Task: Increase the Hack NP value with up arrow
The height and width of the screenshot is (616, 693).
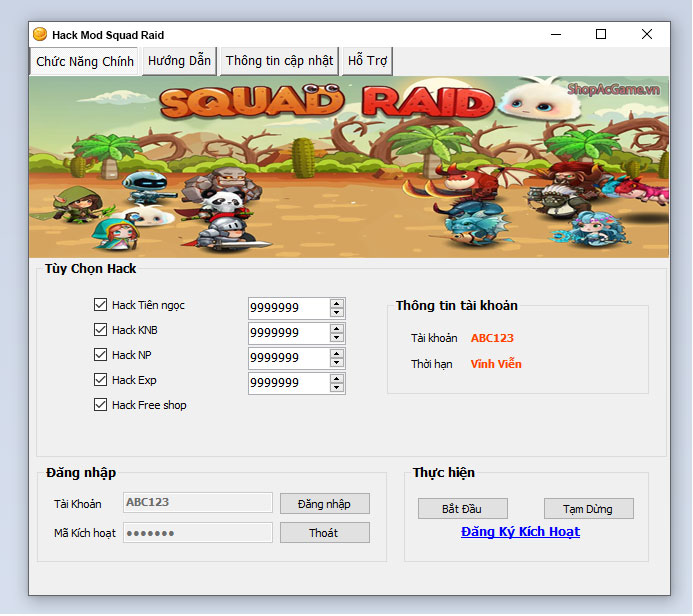Action: point(337,354)
